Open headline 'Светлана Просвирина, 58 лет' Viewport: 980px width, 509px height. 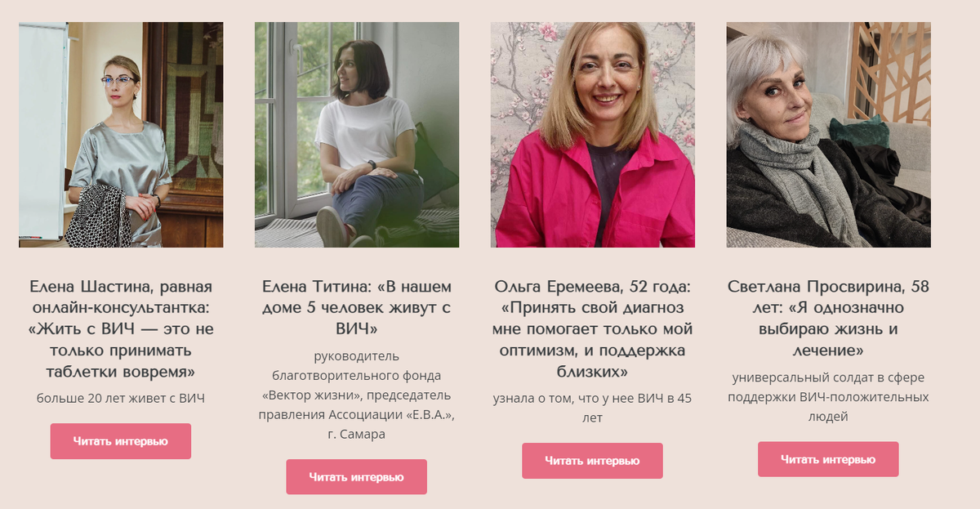(x=829, y=297)
